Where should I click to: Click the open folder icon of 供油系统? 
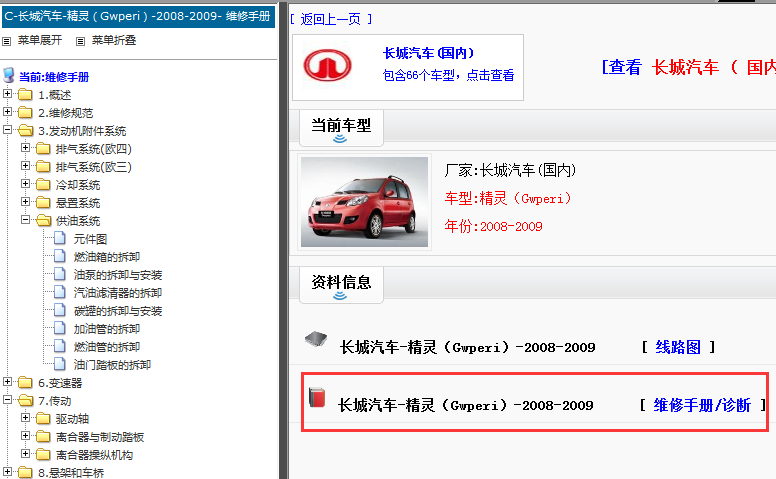[44, 220]
